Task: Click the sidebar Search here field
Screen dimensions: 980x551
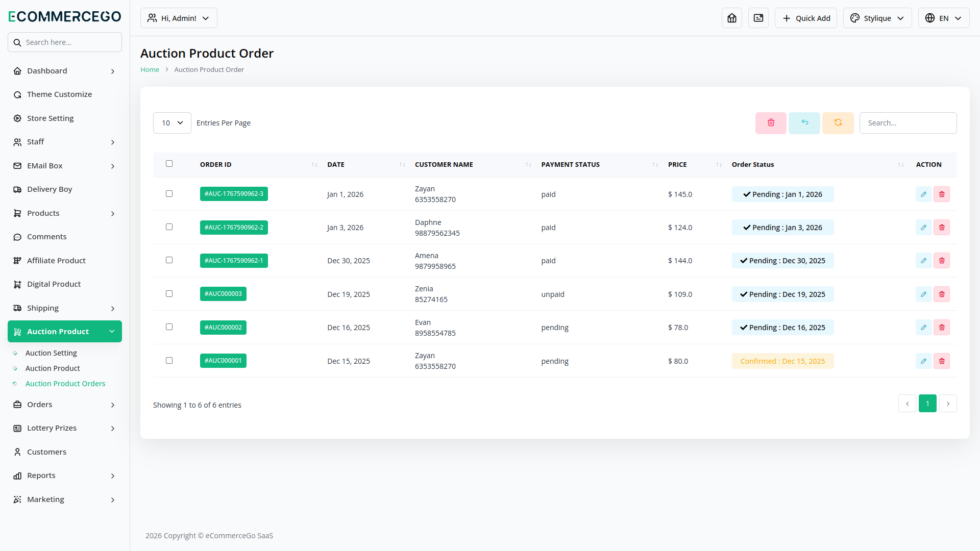Action: tap(65, 42)
